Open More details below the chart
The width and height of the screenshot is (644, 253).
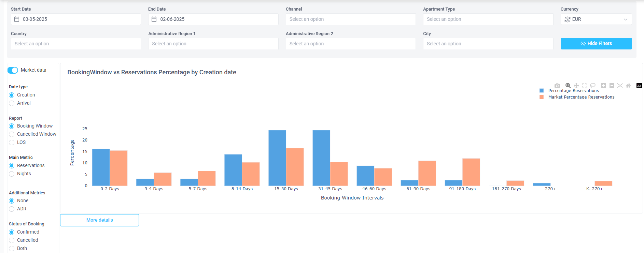coord(99,220)
